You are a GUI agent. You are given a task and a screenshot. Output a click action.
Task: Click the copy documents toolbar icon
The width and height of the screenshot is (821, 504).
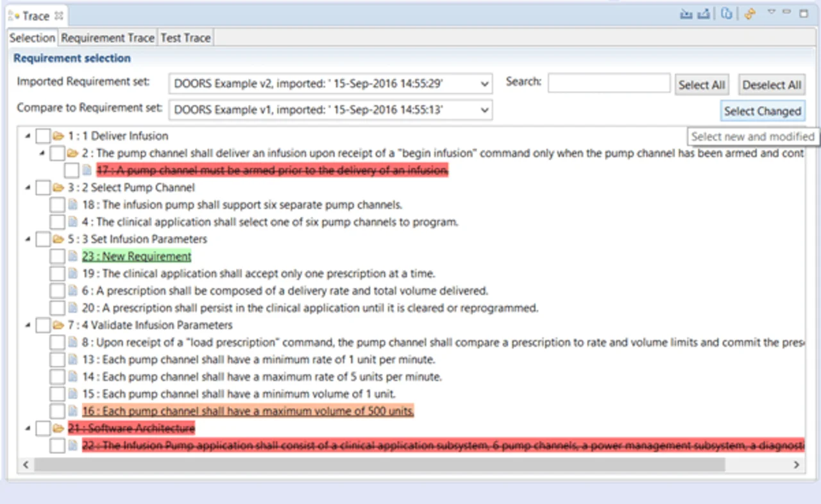click(x=726, y=14)
